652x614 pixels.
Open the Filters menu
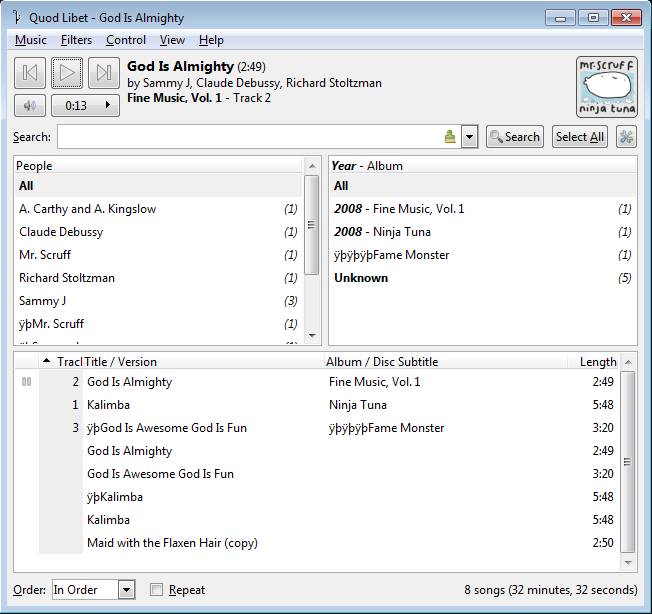(77, 40)
